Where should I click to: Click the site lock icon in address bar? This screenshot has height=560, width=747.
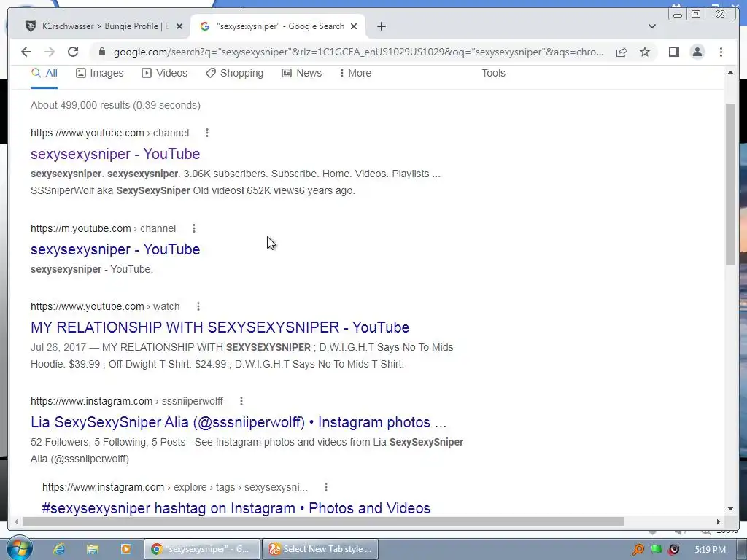tap(101, 52)
